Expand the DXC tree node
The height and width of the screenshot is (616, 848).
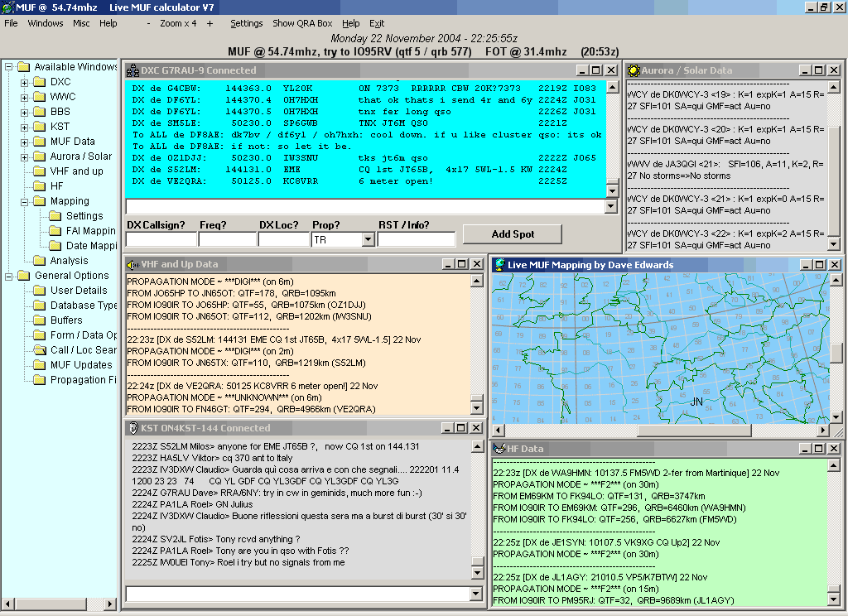25,82
